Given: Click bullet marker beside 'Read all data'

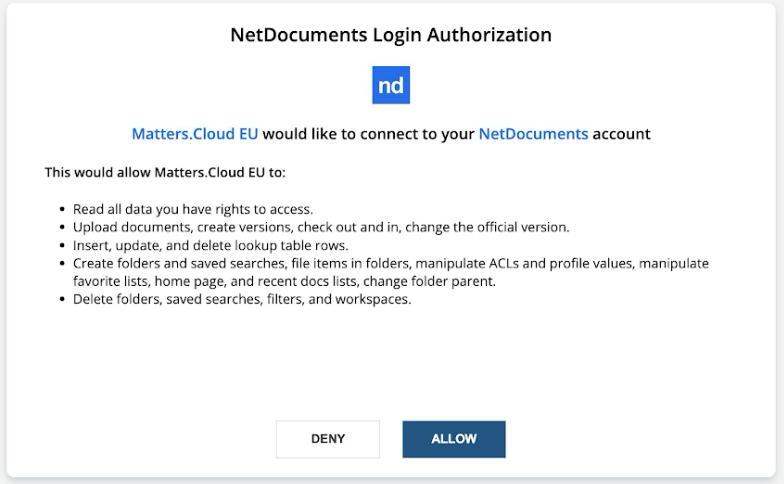Looking at the screenshot, I should tap(62, 210).
